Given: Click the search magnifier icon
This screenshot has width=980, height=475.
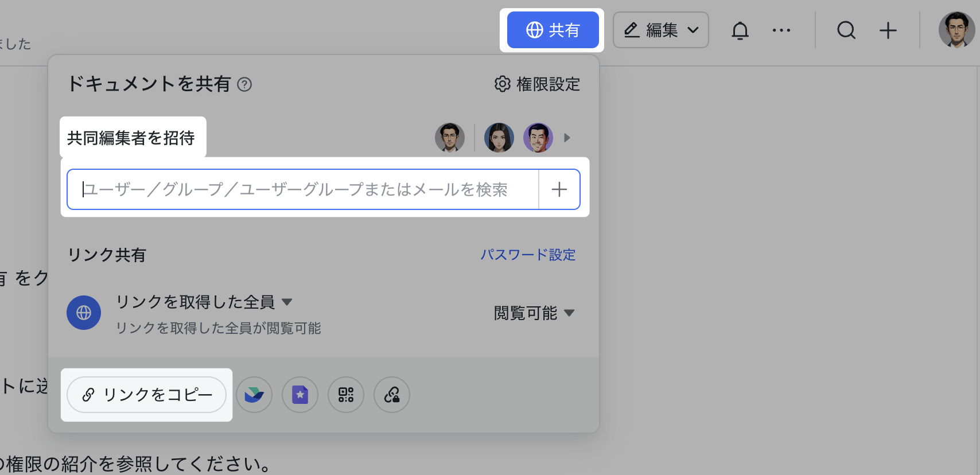Looking at the screenshot, I should pos(846,30).
